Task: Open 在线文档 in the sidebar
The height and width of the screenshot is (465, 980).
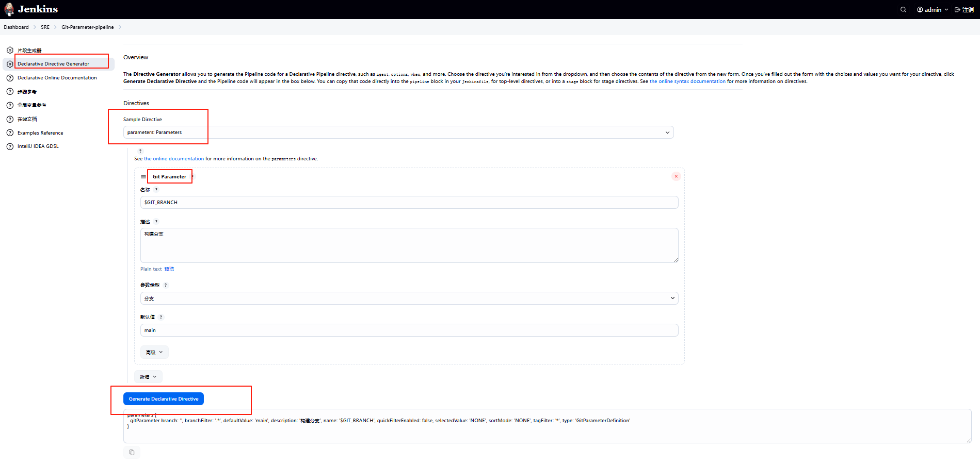Action: (x=27, y=119)
